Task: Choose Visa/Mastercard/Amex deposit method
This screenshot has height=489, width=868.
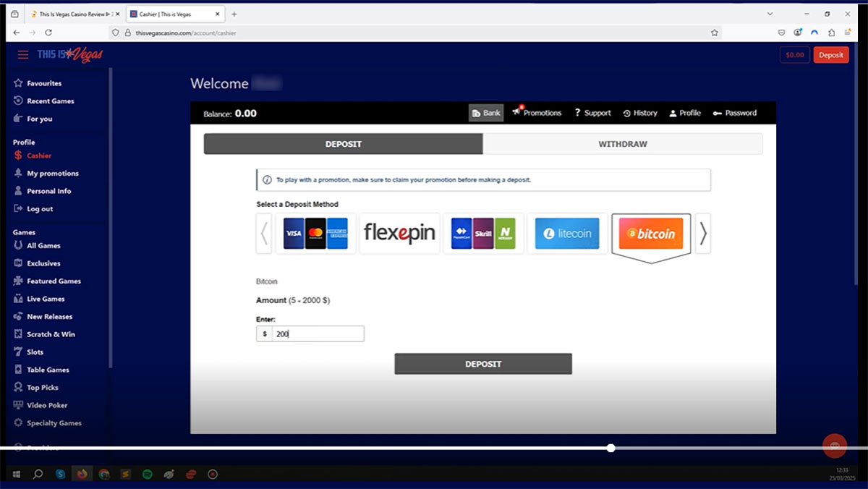Action: pyautogui.click(x=315, y=234)
